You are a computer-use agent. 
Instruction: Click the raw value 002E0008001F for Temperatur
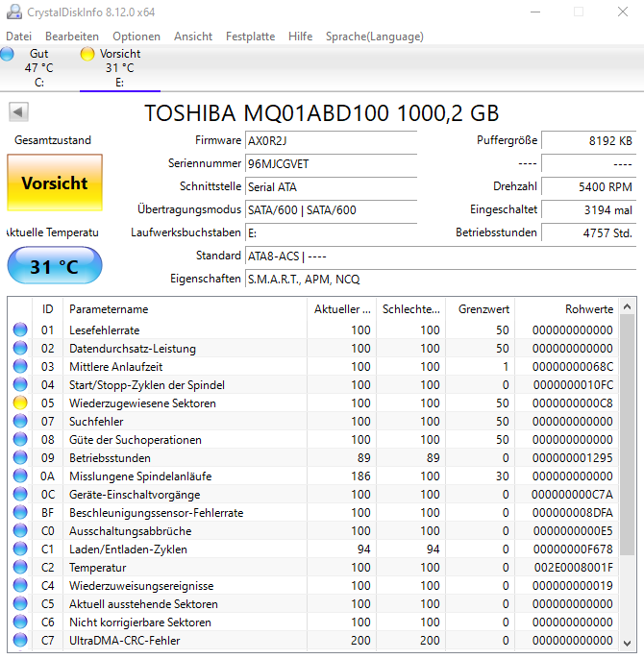(x=573, y=568)
